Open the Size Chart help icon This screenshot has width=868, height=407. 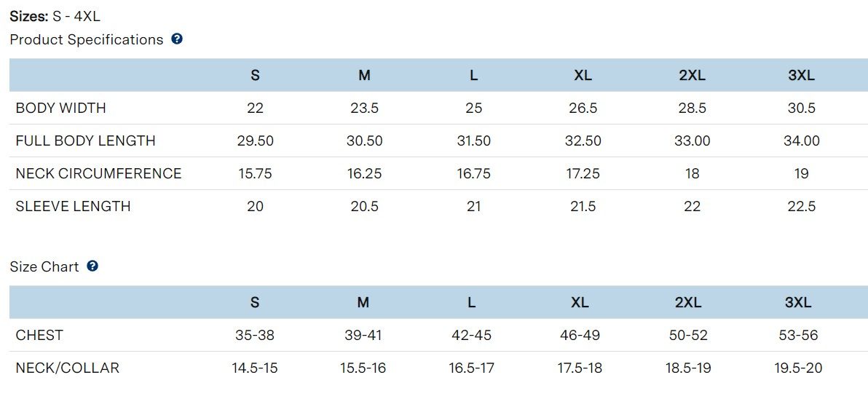92,266
